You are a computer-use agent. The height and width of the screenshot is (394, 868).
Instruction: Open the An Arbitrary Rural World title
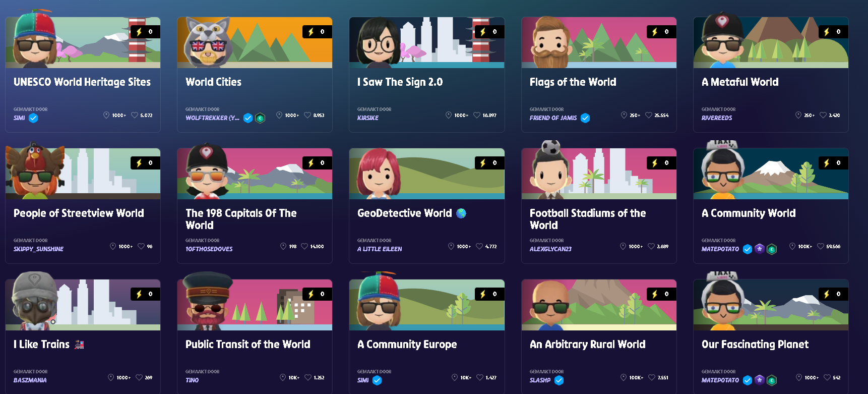[x=587, y=345]
